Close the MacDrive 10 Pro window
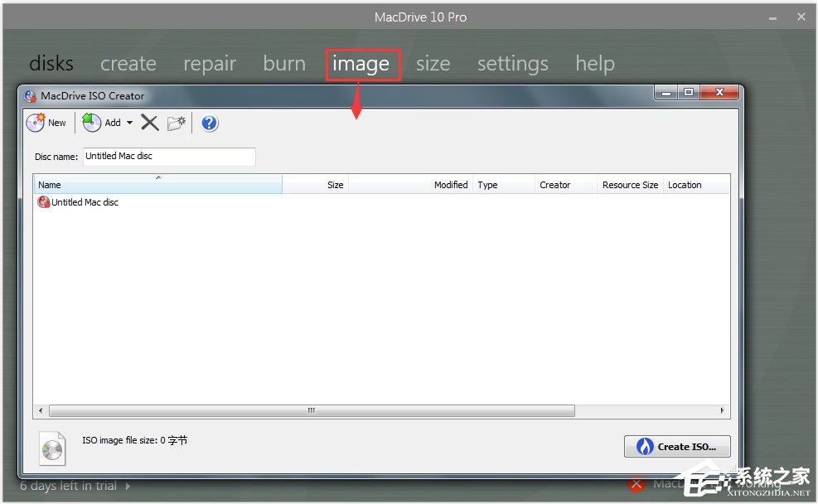 [x=801, y=17]
